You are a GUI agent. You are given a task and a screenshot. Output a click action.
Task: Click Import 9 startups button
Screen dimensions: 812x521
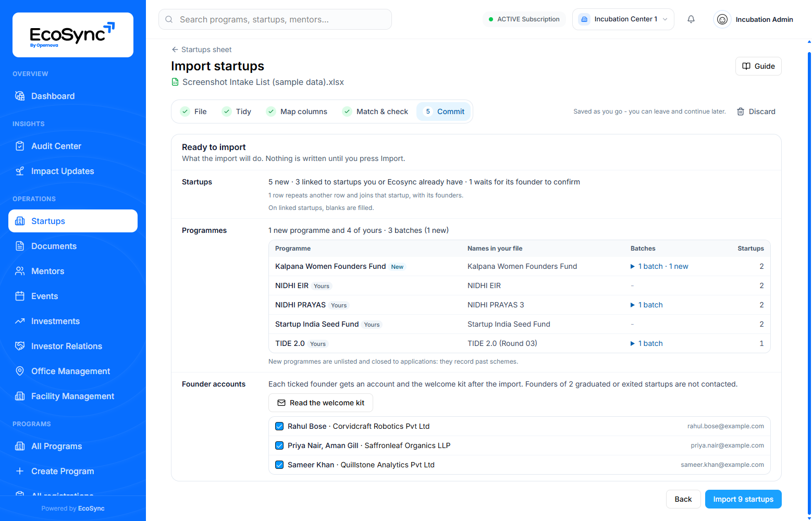tap(743, 499)
